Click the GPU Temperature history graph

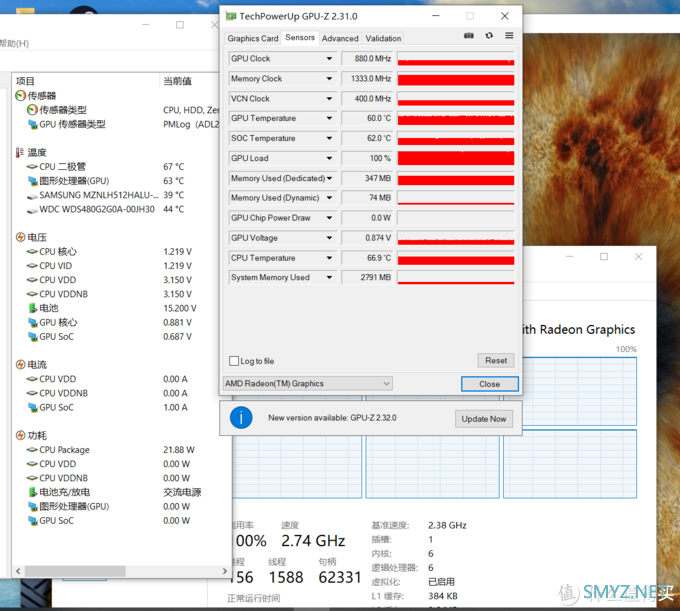[456, 118]
